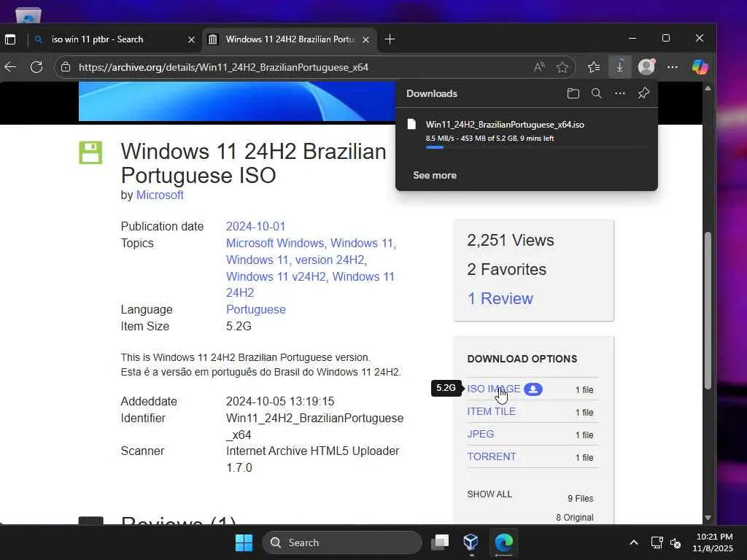Image resolution: width=747 pixels, height=560 pixels.
Task: Click SHOW ALL download files
Action: coord(489,494)
